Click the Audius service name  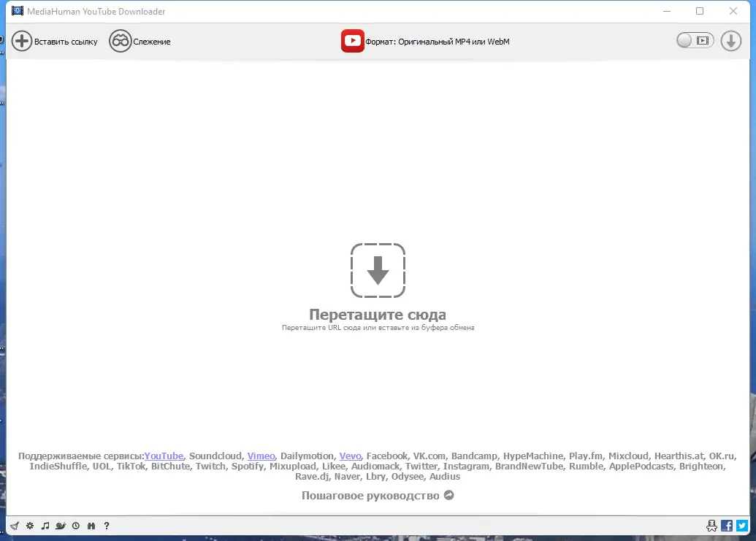(445, 477)
